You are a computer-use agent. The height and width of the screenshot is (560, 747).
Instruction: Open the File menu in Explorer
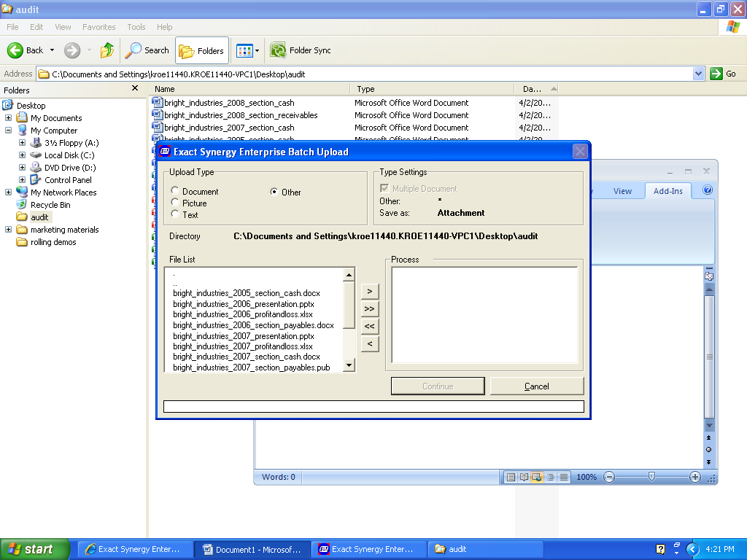tap(12, 27)
